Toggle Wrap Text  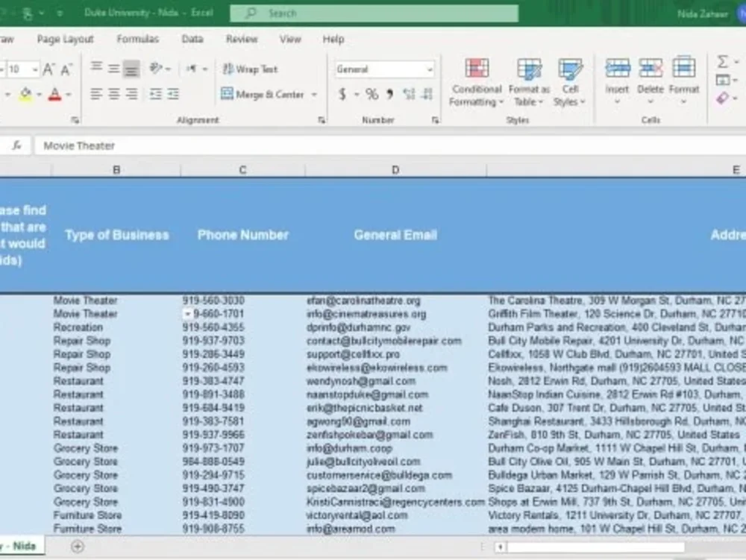pos(250,69)
